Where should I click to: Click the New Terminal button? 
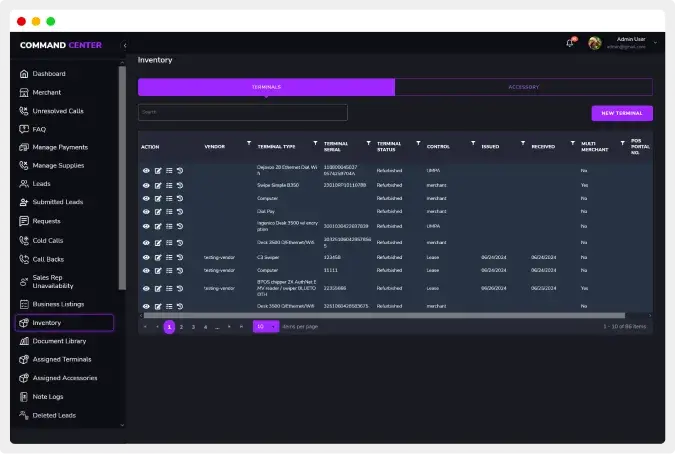coord(621,113)
